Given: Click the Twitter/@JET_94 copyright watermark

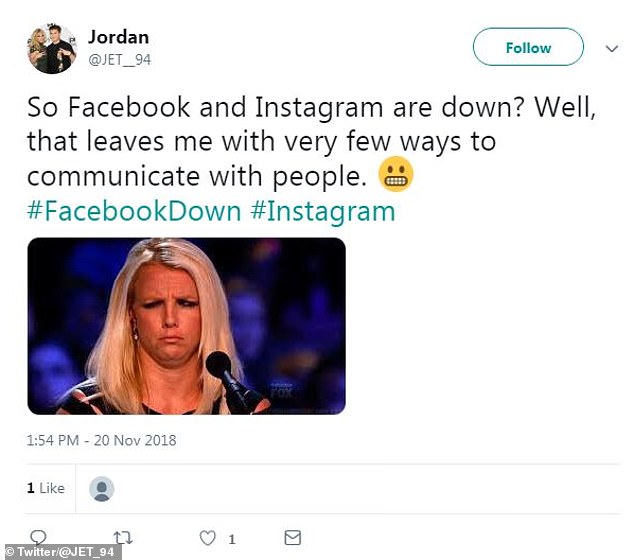Looking at the screenshot, I should click(61, 552).
